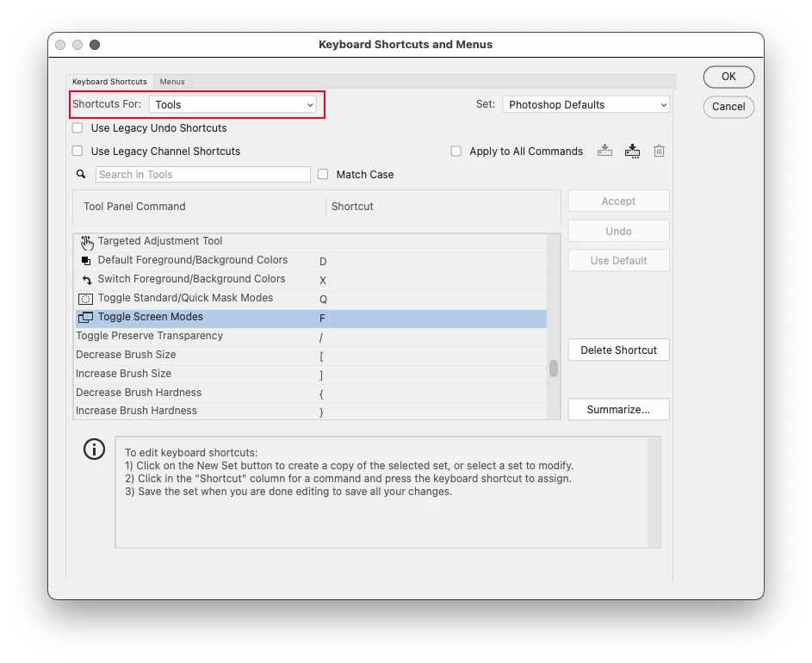Enable Use Legacy Channel Shortcuts
This screenshot has height=663, width=812.
pyautogui.click(x=77, y=151)
